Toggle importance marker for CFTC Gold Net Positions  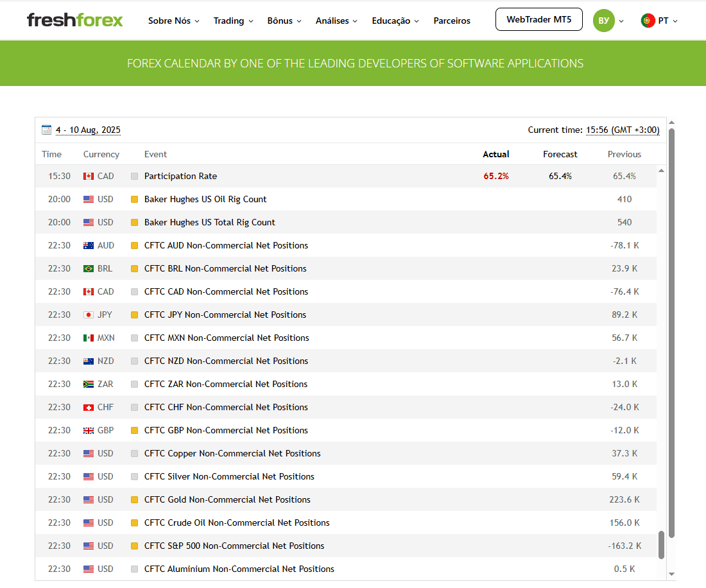point(134,500)
